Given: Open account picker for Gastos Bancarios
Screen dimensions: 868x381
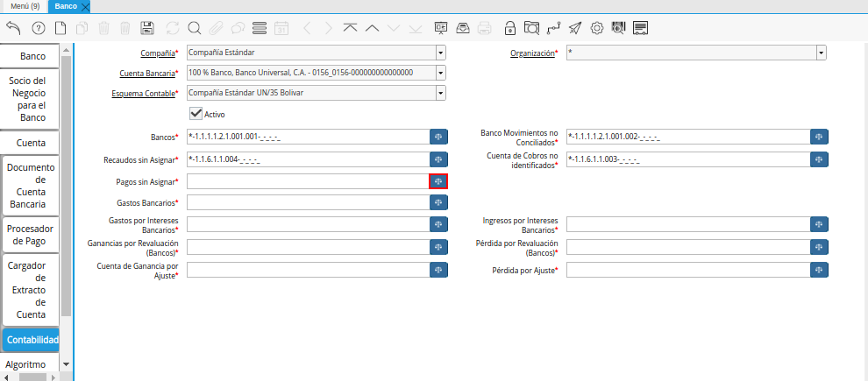Looking at the screenshot, I should pos(438,202).
